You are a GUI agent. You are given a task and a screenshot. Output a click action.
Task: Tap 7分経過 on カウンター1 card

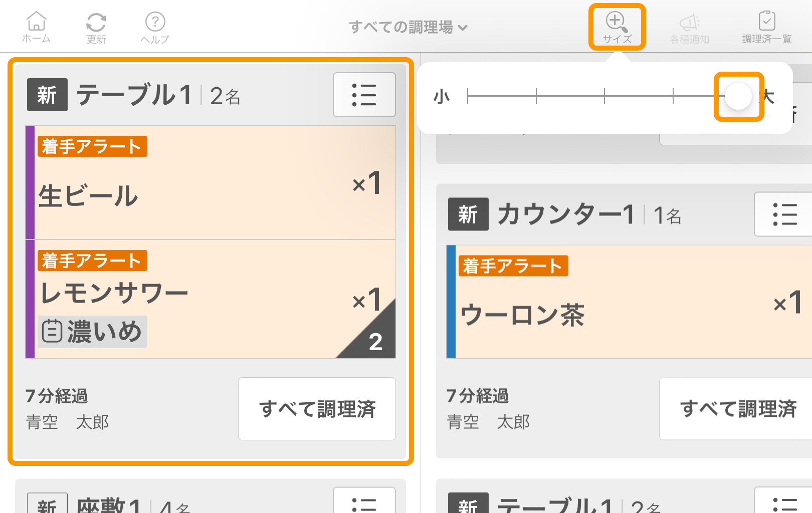[x=478, y=396]
